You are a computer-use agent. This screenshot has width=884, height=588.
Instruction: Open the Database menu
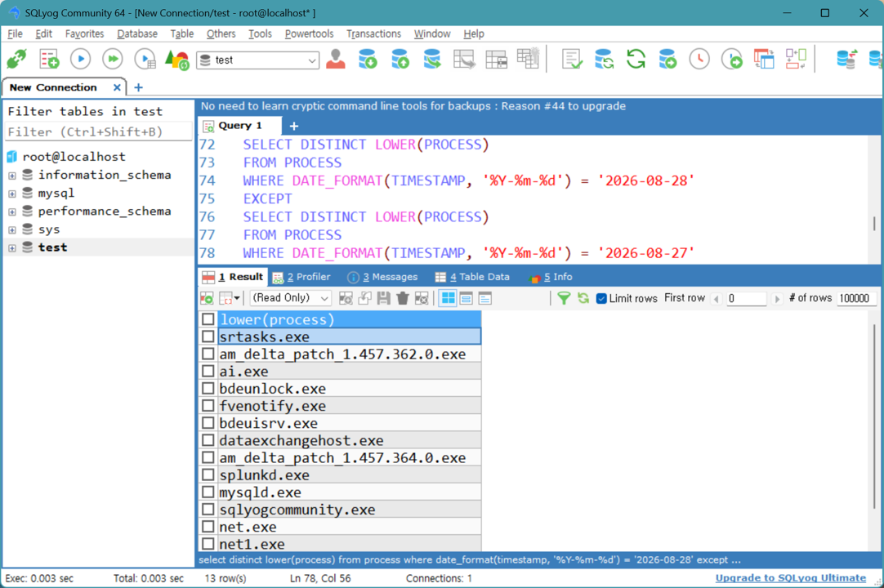(x=137, y=33)
